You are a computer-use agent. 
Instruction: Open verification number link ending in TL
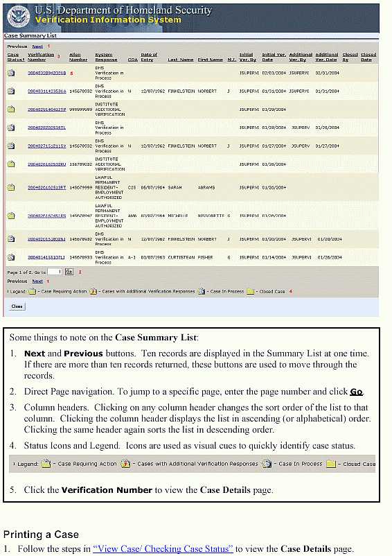coord(46,128)
